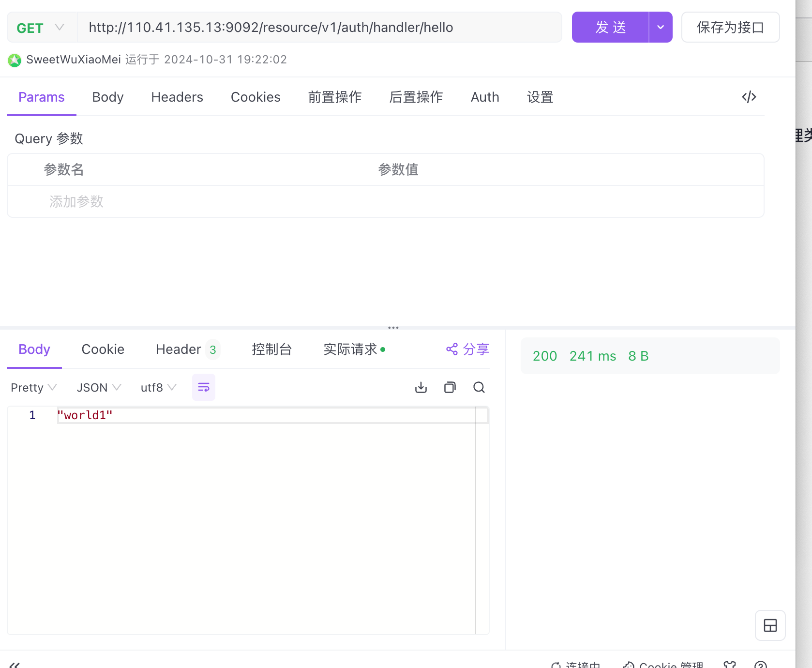Click the 241 ms response time
Image resolution: width=812 pixels, height=668 pixels.
593,356
